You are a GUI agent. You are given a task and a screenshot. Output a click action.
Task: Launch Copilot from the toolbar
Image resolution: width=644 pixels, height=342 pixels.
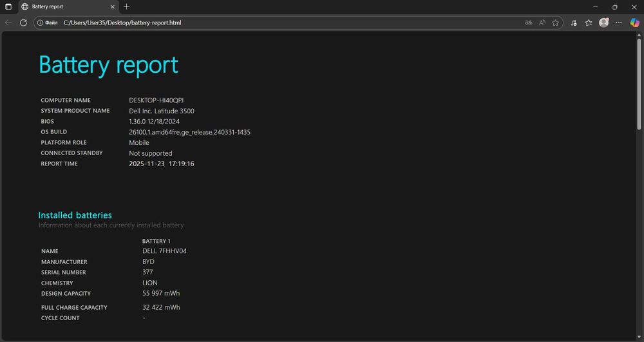[x=634, y=23]
